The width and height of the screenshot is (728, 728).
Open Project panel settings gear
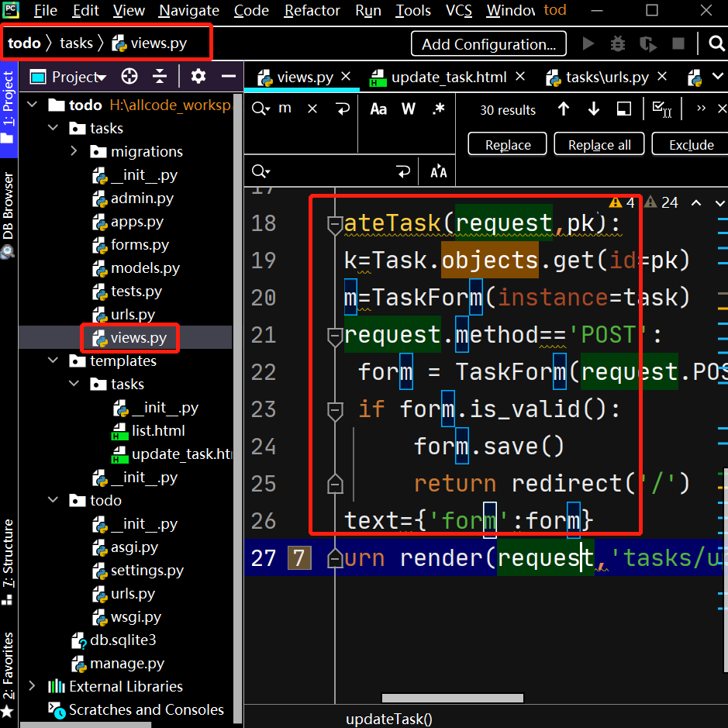pos(198,76)
